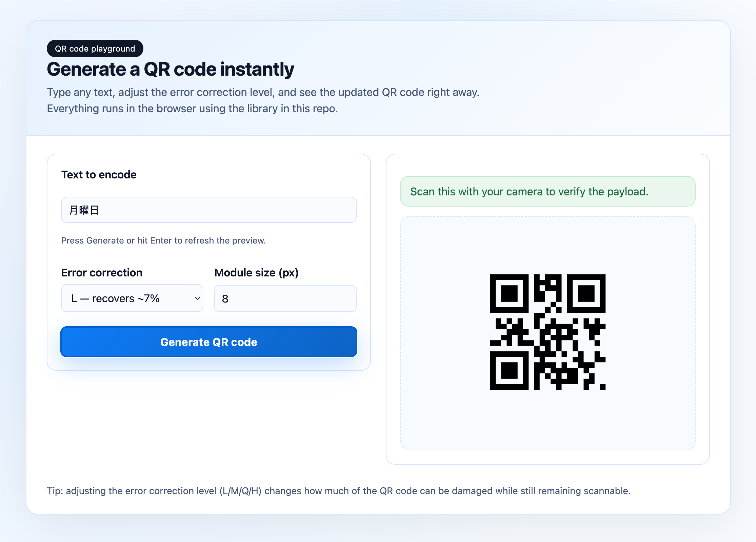This screenshot has height=542, width=756.
Task: Click the tip text about error correction levels
Action: (x=339, y=491)
